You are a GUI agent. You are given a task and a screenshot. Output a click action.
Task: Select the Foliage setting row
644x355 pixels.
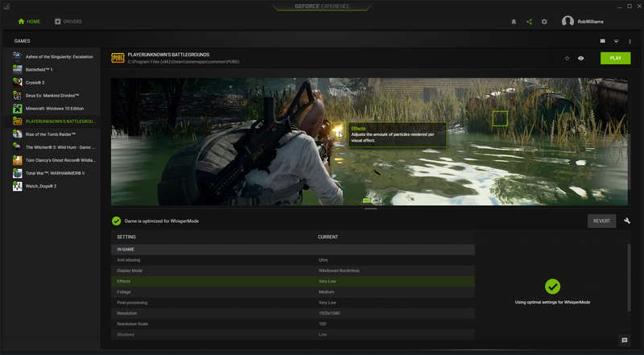[293, 292]
